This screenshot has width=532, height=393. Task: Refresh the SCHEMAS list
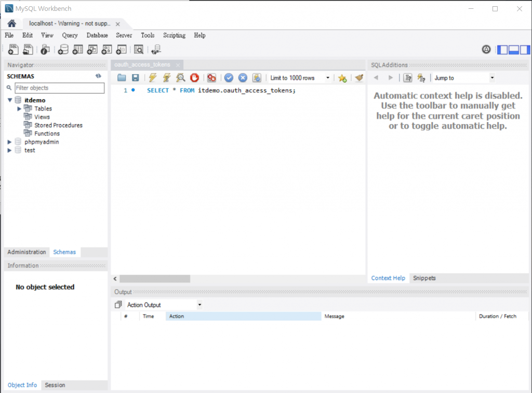pos(98,76)
